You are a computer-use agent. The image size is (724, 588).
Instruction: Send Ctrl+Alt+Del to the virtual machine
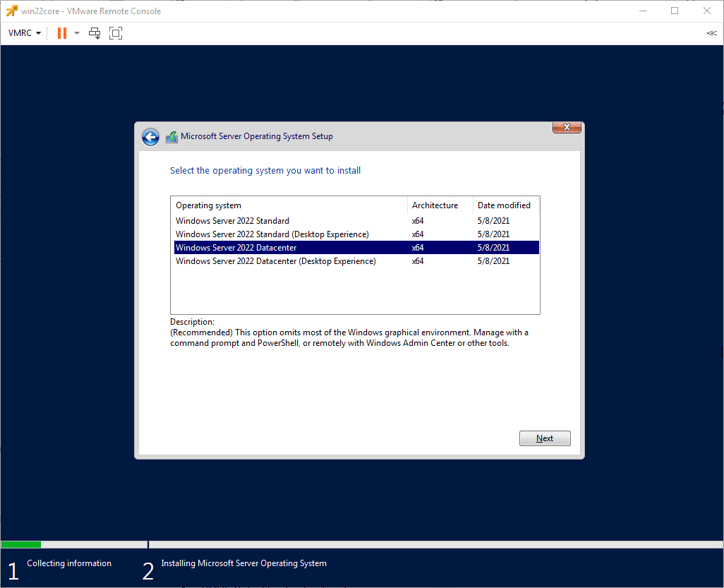(95, 32)
